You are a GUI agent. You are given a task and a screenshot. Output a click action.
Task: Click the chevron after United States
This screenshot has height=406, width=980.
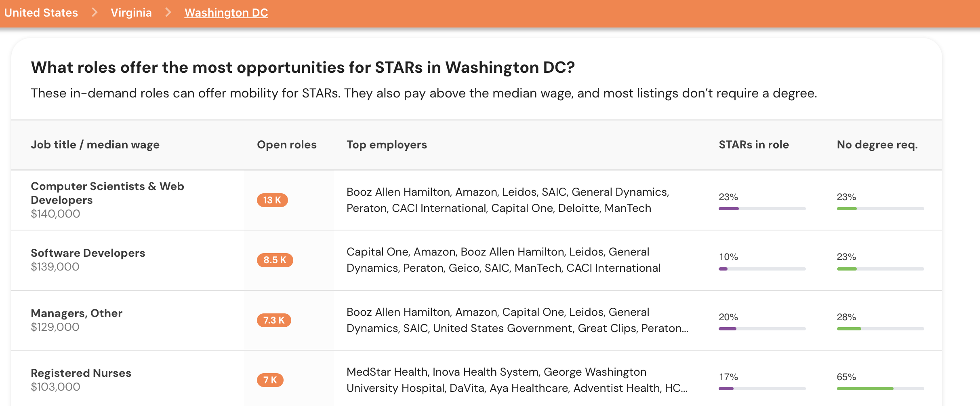point(95,13)
